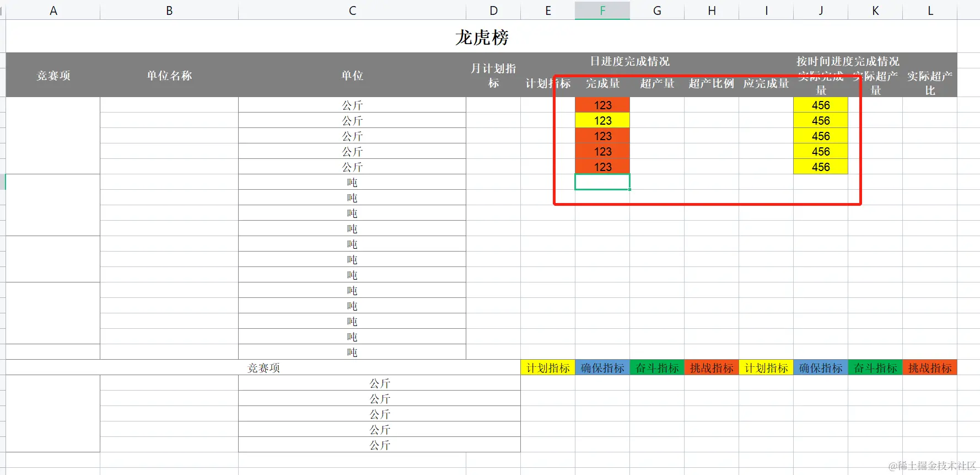Image resolution: width=980 pixels, height=475 pixels.
Task: Select the gray 计划指标 header under 日进度完成情况
Action: coord(548,83)
